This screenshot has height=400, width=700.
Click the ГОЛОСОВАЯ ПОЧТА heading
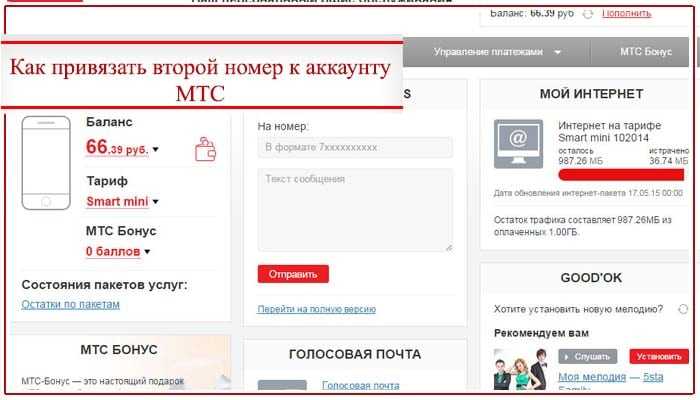[x=355, y=354]
